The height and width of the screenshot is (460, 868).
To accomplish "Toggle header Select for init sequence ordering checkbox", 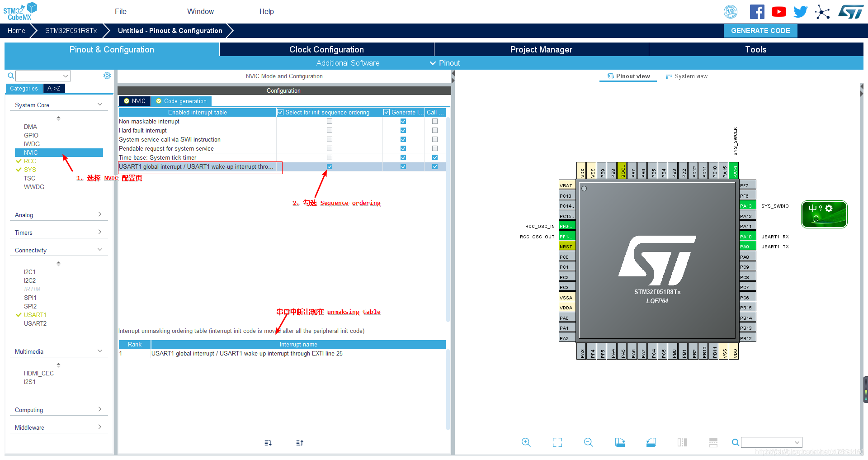I will 280,112.
